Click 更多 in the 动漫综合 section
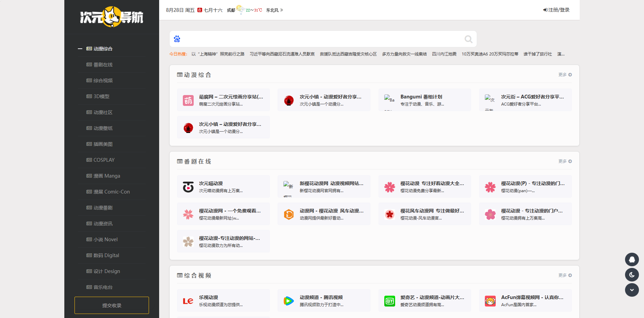 pyautogui.click(x=565, y=75)
